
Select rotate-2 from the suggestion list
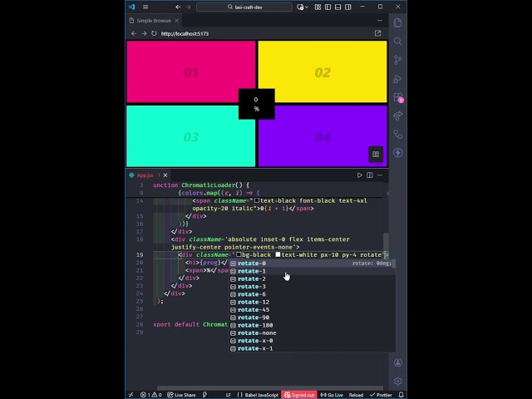(313, 279)
